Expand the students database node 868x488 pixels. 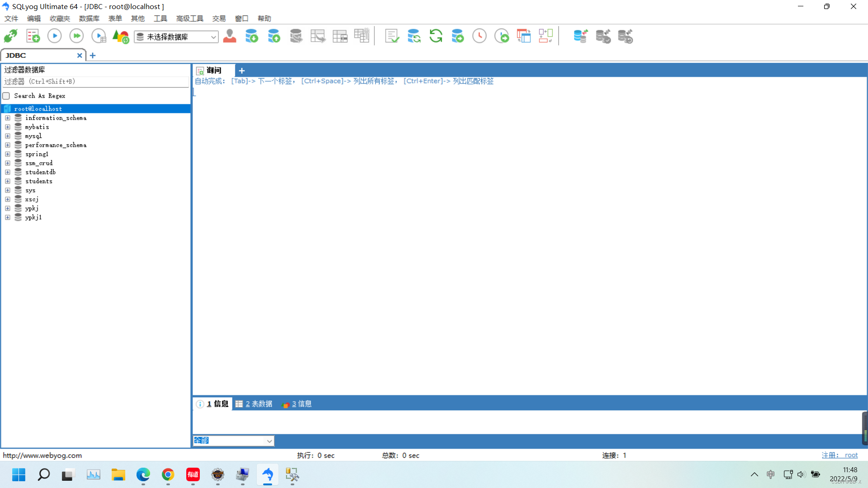pyautogui.click(x=7, y=181)
